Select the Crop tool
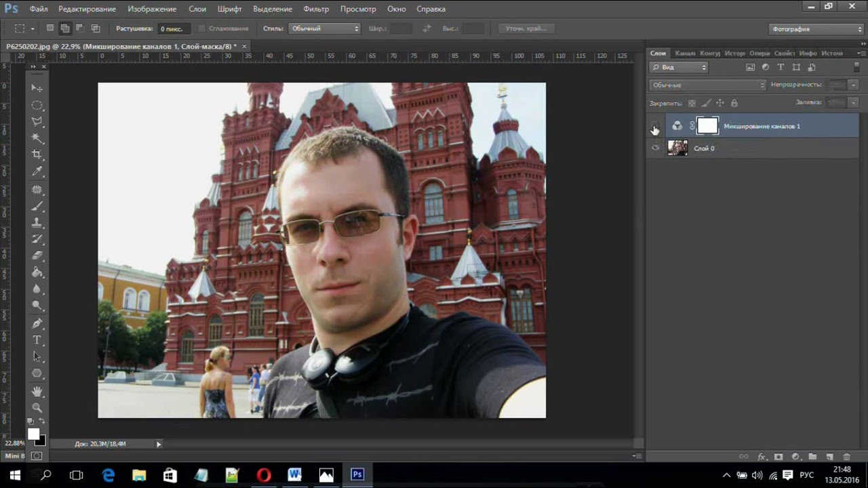This screenshot has height=488, width=868. (x=37, y=155)
